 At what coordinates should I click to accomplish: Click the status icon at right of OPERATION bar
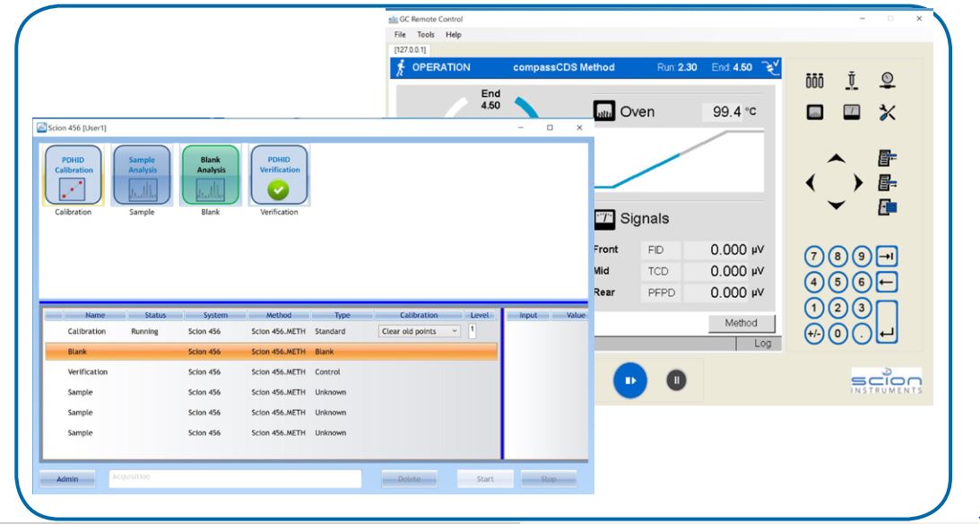coord(770,67)
